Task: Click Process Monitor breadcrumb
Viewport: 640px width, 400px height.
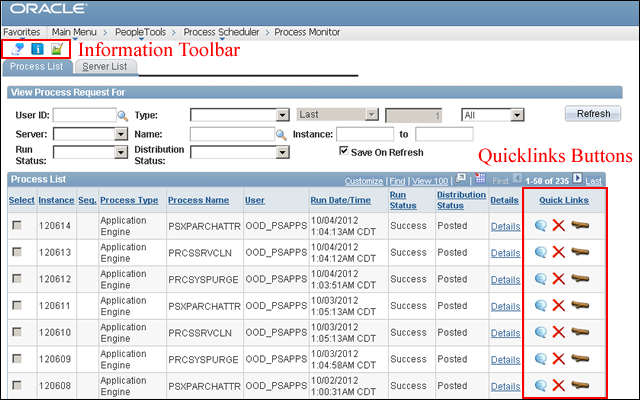Action: [x=307, y=32]
